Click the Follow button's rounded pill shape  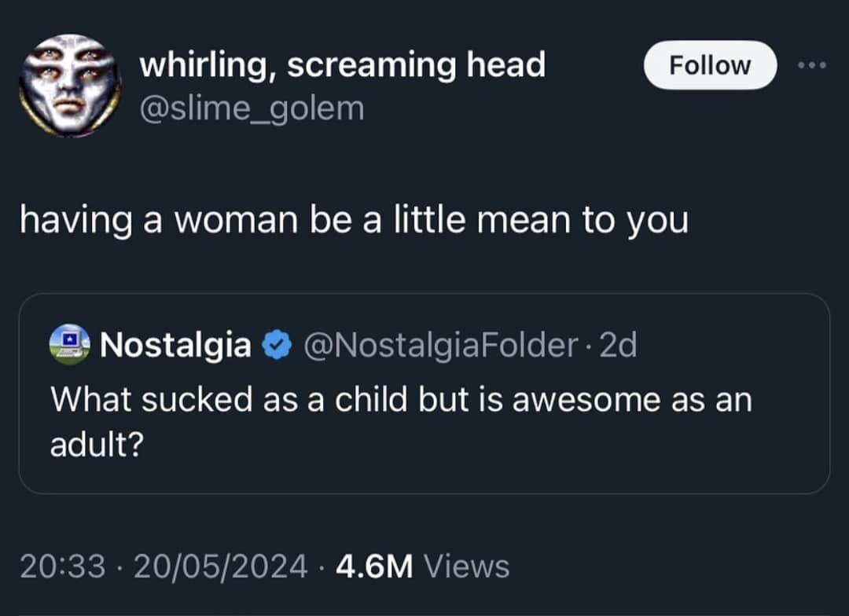[x=709, y=65]
